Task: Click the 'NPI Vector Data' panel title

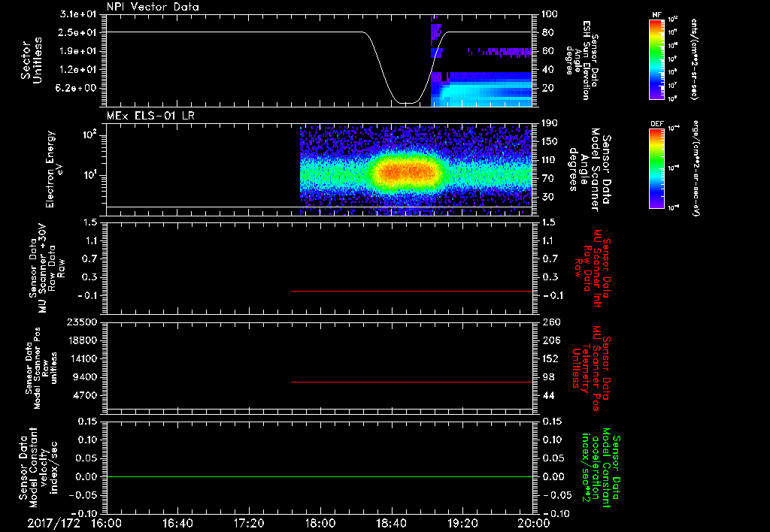Action: coord(153,7)
